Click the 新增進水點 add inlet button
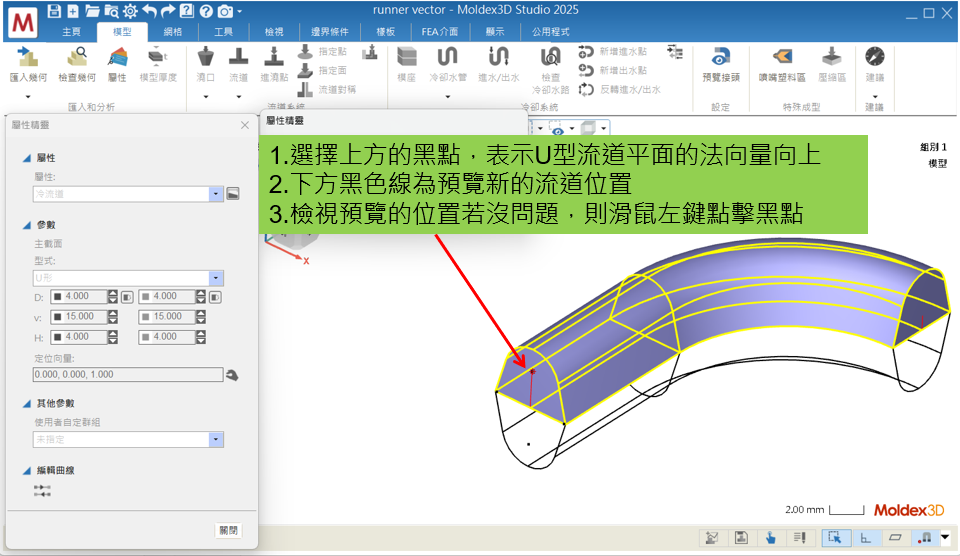The height and width of the screenshot is (556, 960). click(613, 51)
